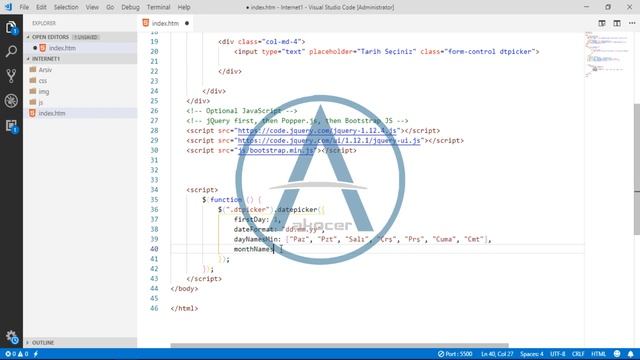
Task: Click the </body> tag on line 44
Action: point(184,289)
